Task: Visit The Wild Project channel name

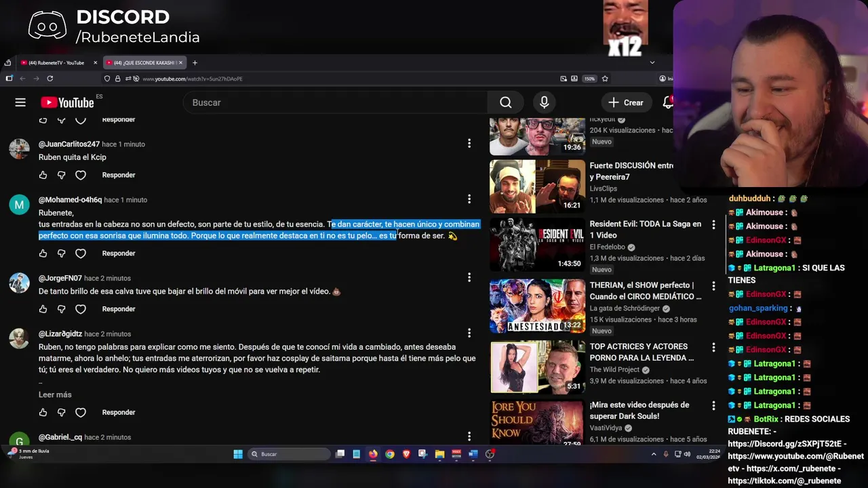Action: (x=615, y=369)
